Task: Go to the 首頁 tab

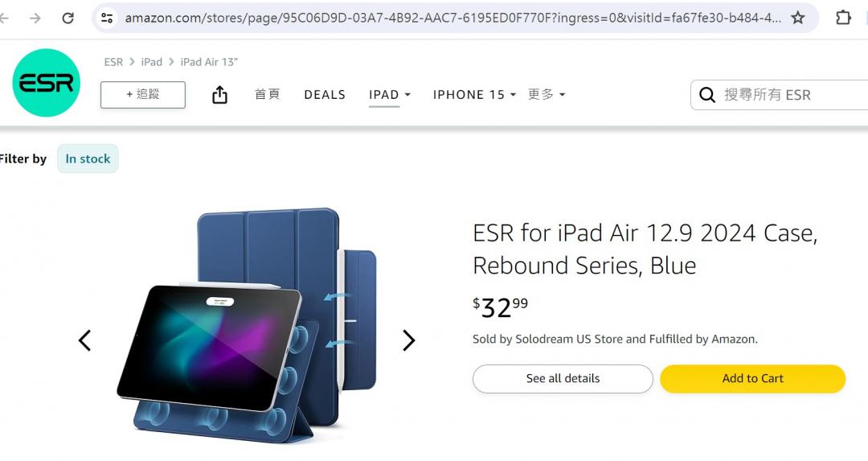Action: coord(268,95)
